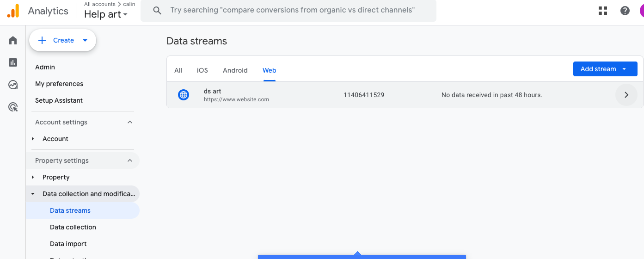644x259 pixels.
Task: Expand the Account tree item
Action: tap(33, 139)
